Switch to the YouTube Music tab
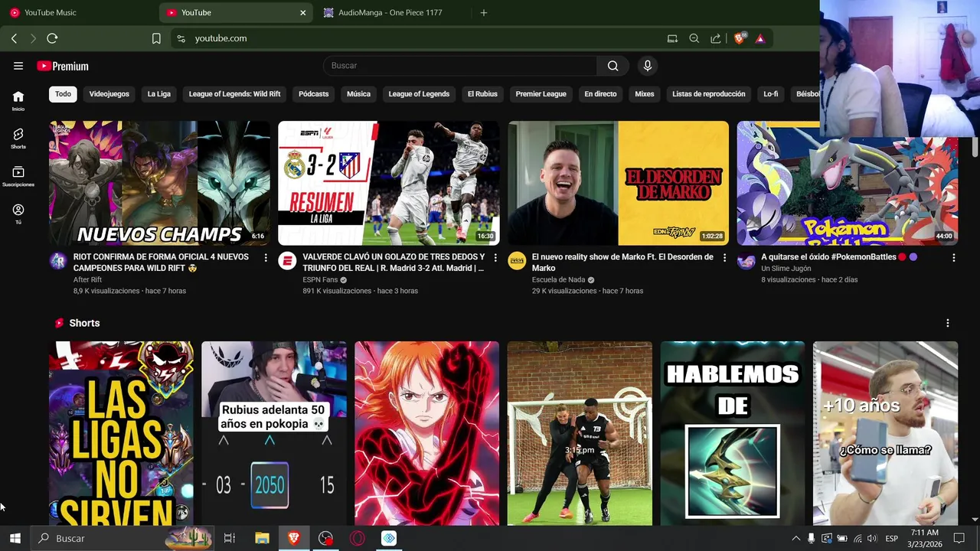The height and width of the screenshot is (551, 980). point(79,12)
